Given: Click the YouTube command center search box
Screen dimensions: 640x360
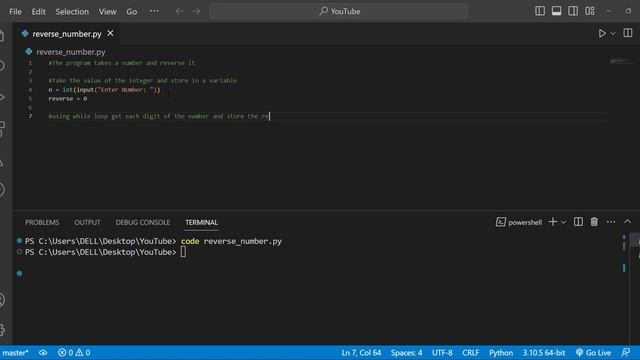Looking at the screenshot, I should pos(338,11).
